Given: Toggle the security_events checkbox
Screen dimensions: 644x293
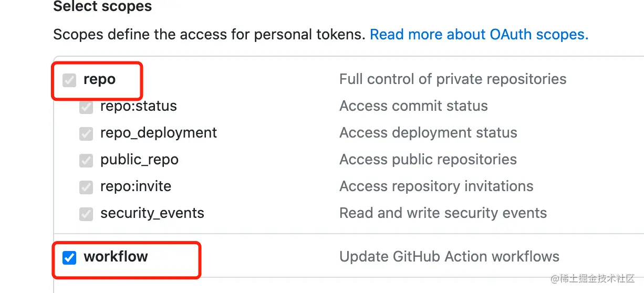Looking at the screenshot, I should coord(86,214).
